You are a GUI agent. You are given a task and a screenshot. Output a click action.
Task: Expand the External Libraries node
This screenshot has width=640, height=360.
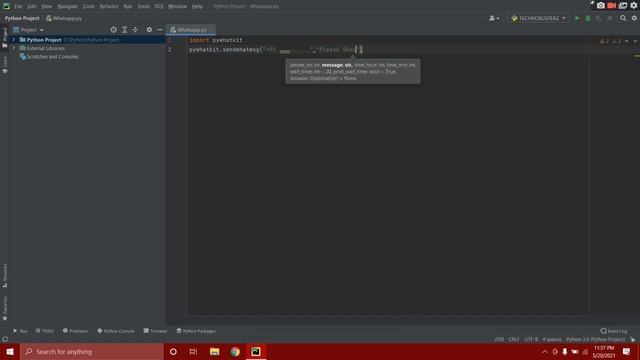[x=14, y=48]
